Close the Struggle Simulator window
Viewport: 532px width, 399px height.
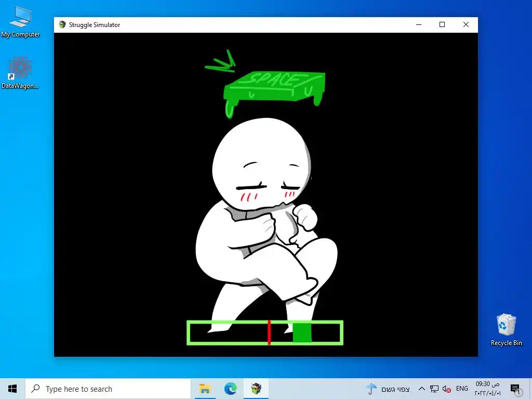pos(466,25)
